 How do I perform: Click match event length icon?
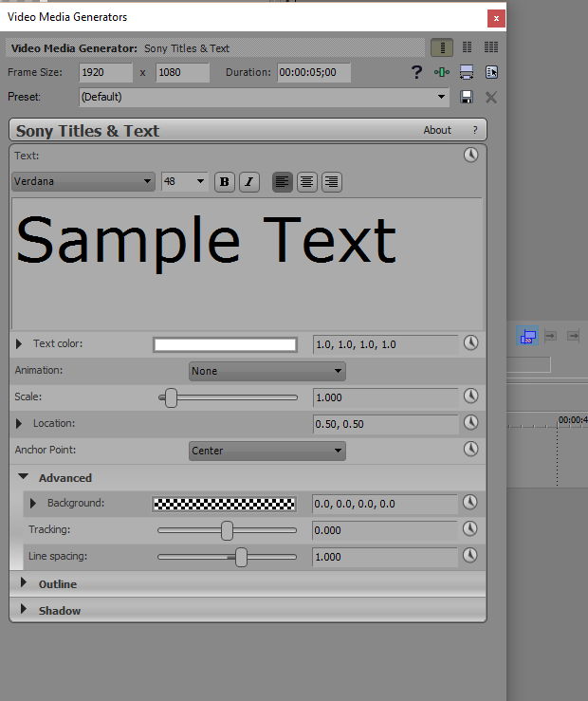pyautogui.click(x=467, y=72)
